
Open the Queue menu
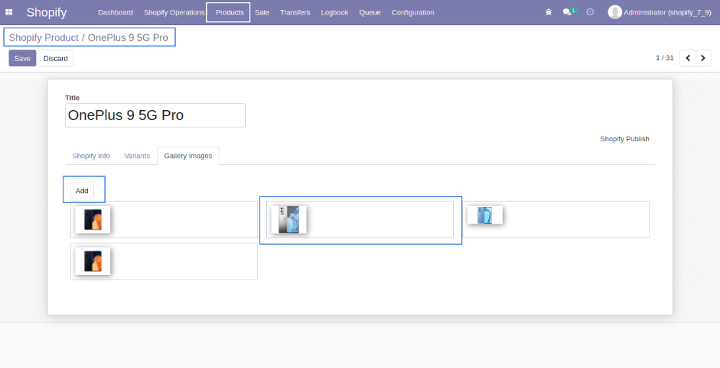pyautogui.click(x=370, y=12)
